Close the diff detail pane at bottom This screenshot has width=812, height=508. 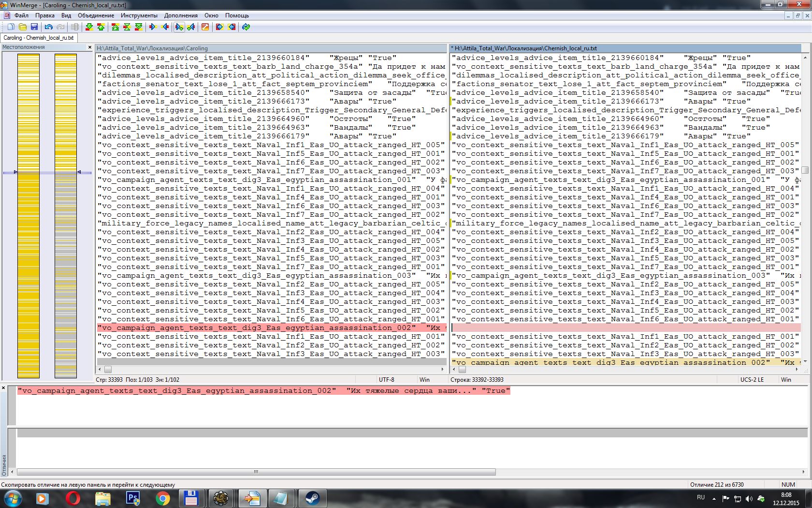click(3, 388)
